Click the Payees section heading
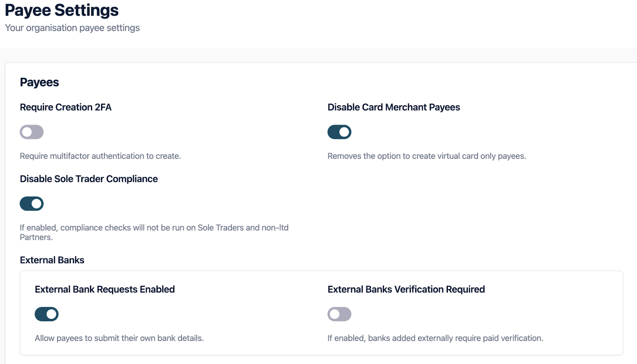Viewport: 637px width, 364px height. tap(39, 82)
